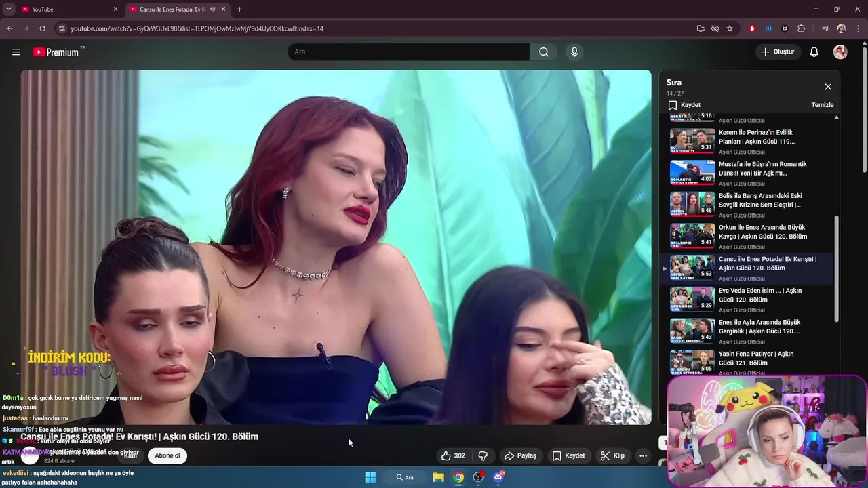The width and height of the screenshot is (868, 488).
Task: Close the Sıra queue panel
Action: tap(828, 87)
